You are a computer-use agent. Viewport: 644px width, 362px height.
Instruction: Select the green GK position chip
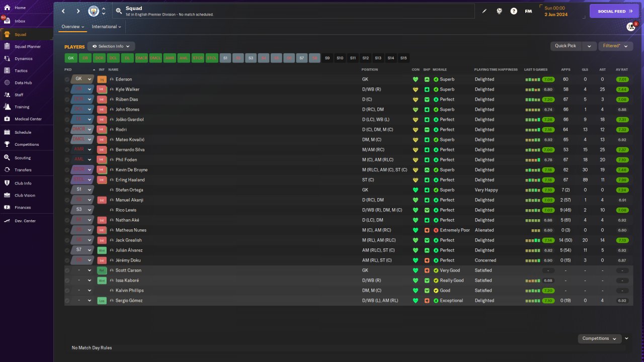[71, 58]
